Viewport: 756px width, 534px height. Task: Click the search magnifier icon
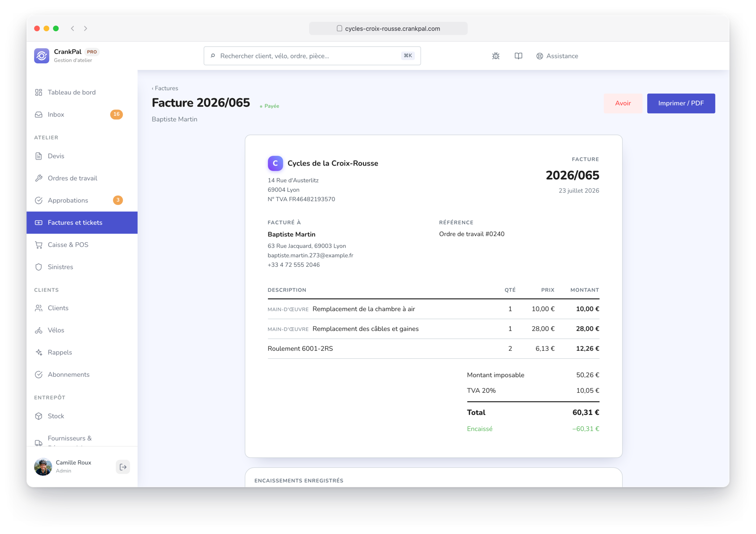pyautogui.click(x=213, y=56)
